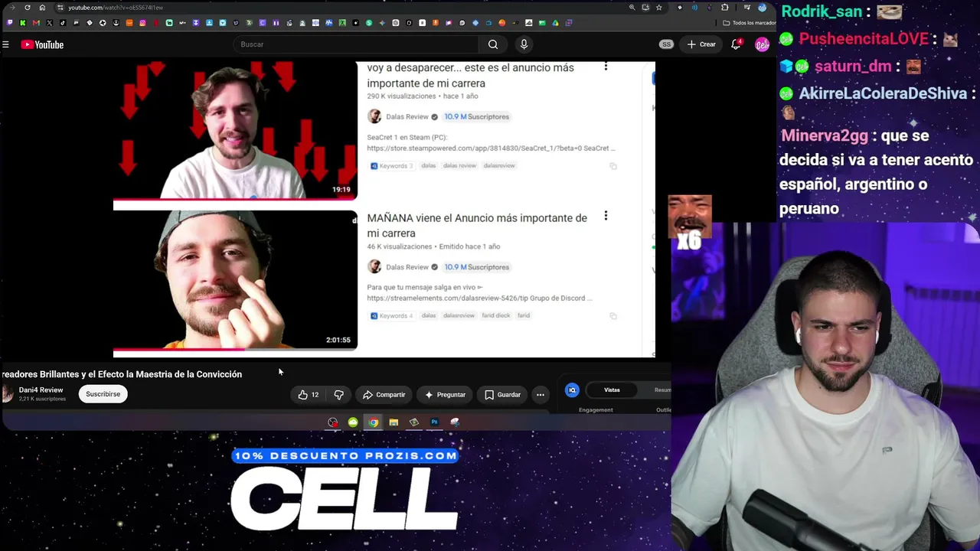Click the Dani4 Review channel name
Viewport: 980px width, 551px height.
click(41, 390)
